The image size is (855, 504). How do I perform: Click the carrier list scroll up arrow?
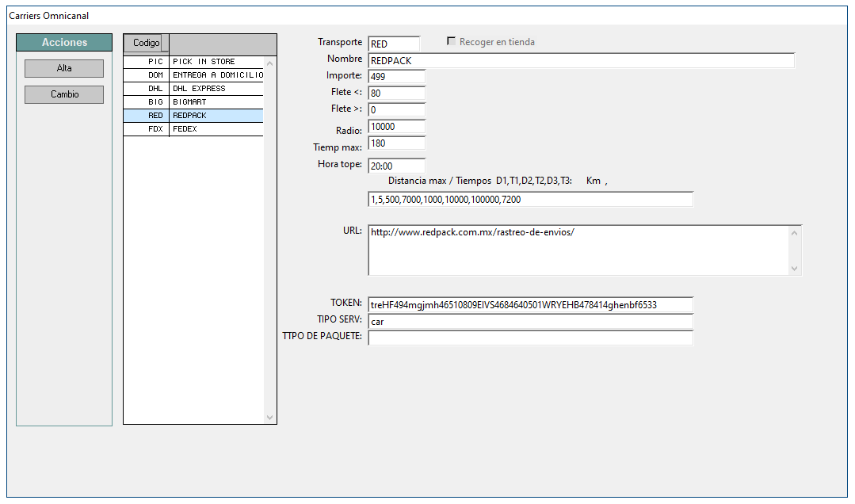(x=270, y=63)
